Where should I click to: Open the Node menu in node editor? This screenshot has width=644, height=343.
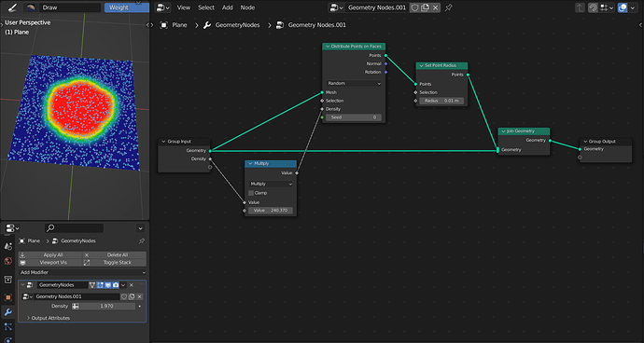(x=247, y=7)
